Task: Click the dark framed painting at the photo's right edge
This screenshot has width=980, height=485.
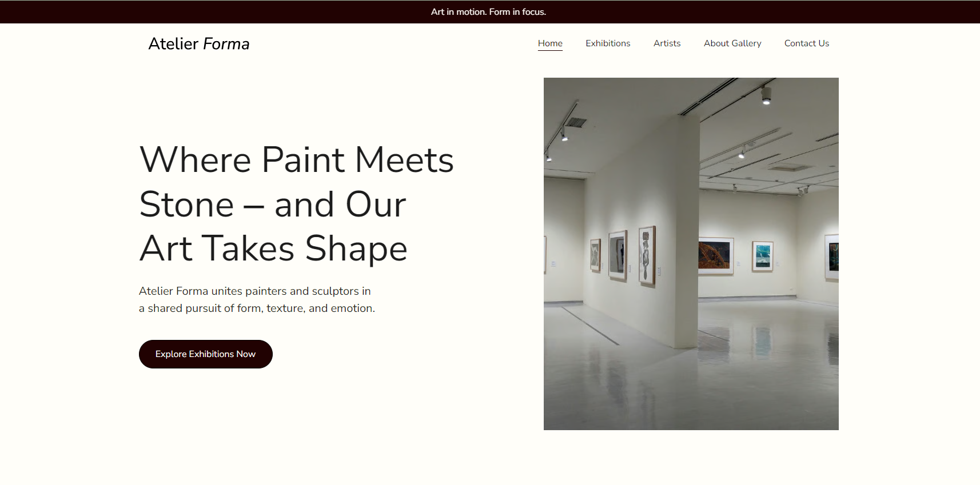Action: (x=833, y=256)
